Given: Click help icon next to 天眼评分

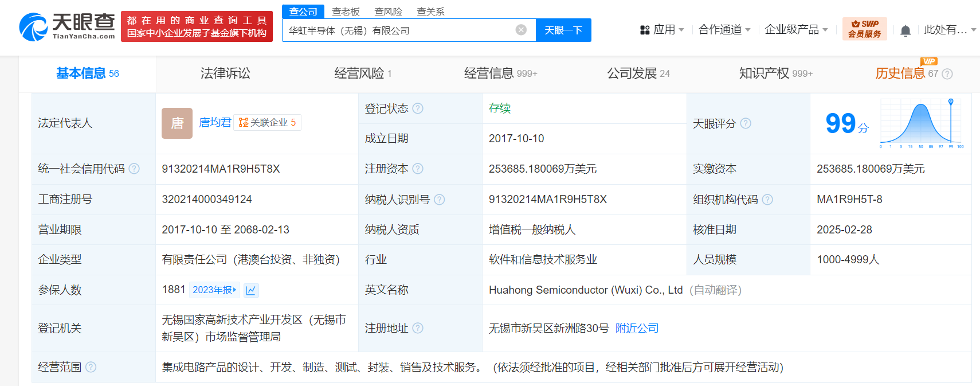Looking at the screenshot, I should coord(746,123).
